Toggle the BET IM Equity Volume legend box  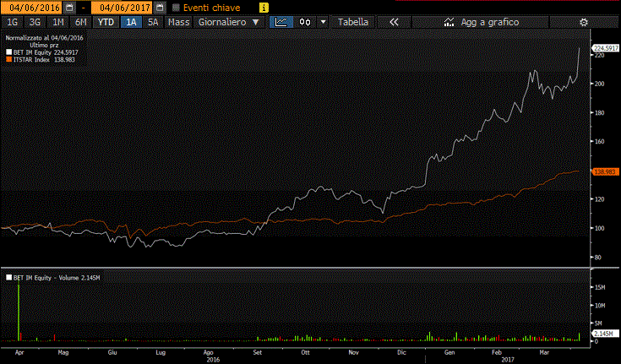(8, 277)
